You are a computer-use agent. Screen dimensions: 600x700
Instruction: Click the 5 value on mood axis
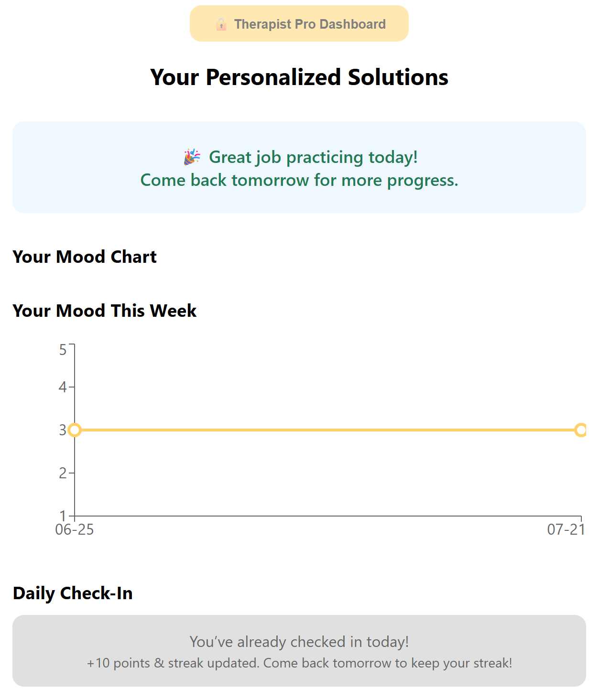pos(63,350)
